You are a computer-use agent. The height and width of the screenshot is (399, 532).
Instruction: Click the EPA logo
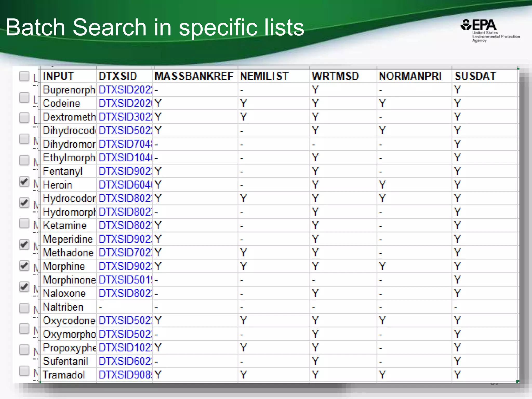tap(490, 31)
